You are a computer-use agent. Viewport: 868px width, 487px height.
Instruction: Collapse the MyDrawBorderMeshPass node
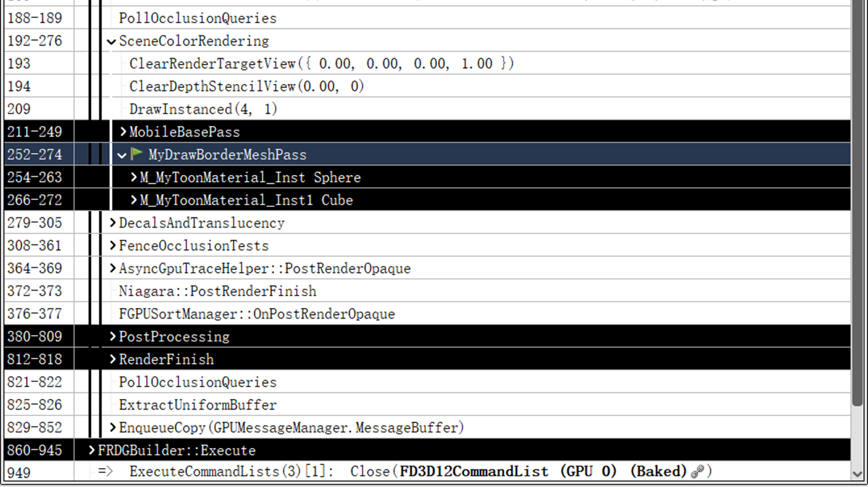click(122, 155)
